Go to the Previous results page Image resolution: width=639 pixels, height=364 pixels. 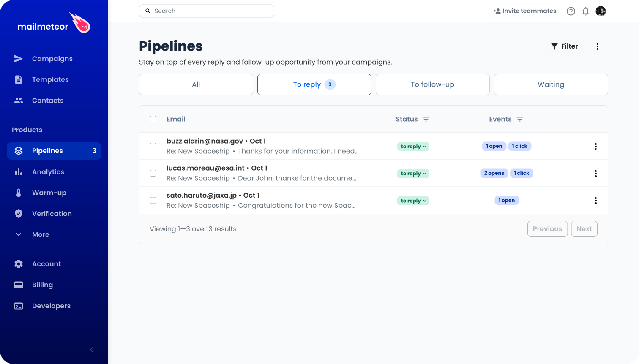coord(548,229)
